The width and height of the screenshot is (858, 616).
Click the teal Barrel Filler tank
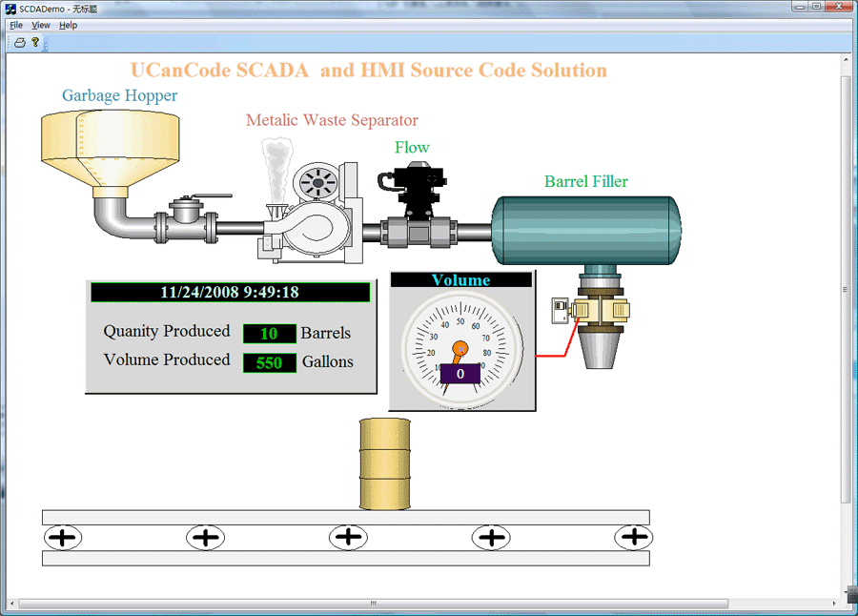(x=585, y=229)
